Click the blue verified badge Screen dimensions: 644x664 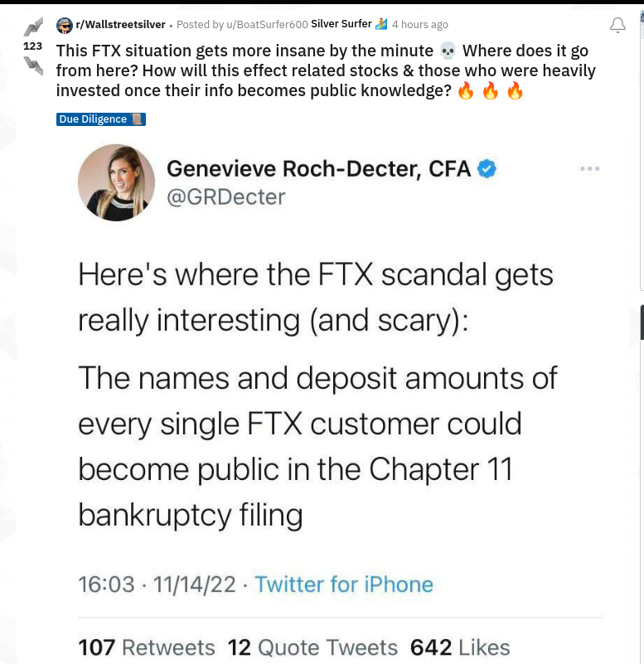coord(487,169)
